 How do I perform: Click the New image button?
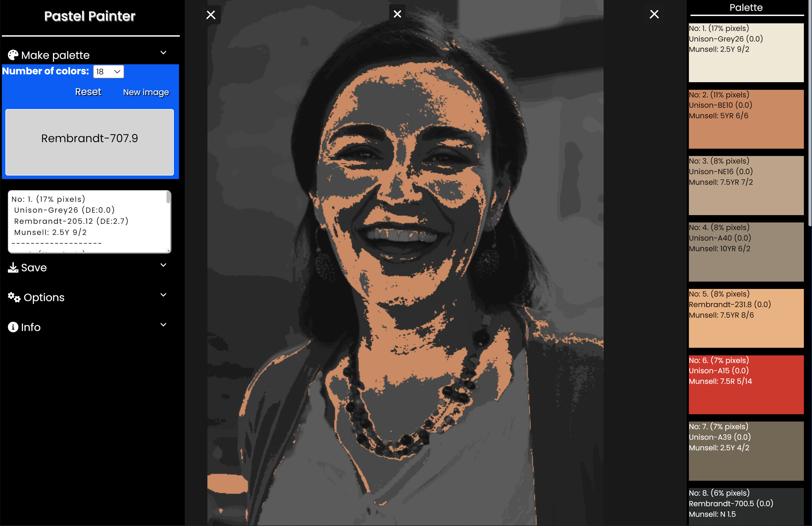click(x=146, y=92)
